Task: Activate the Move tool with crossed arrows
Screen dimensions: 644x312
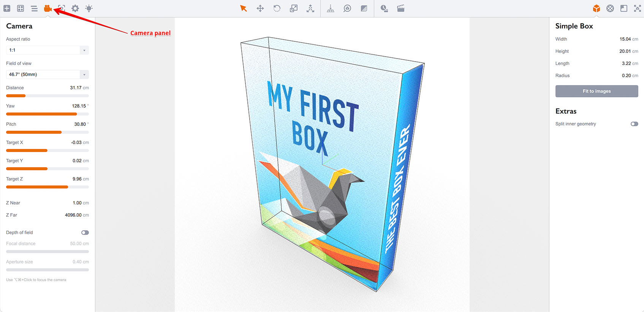Action: tap(260, 8)
